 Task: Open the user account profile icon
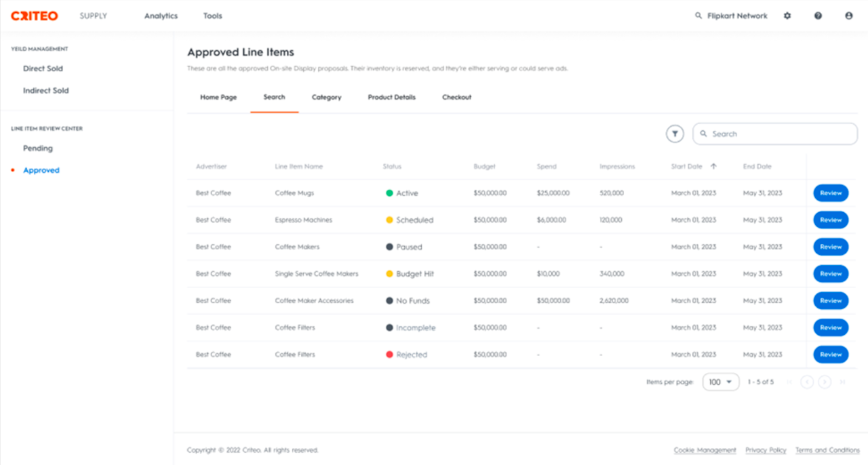click(848, 16)
